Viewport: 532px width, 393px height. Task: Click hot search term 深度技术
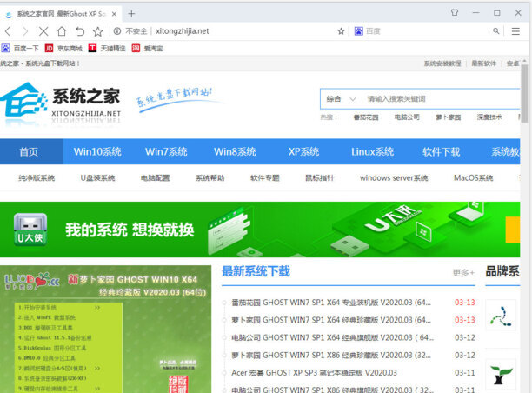489,117
